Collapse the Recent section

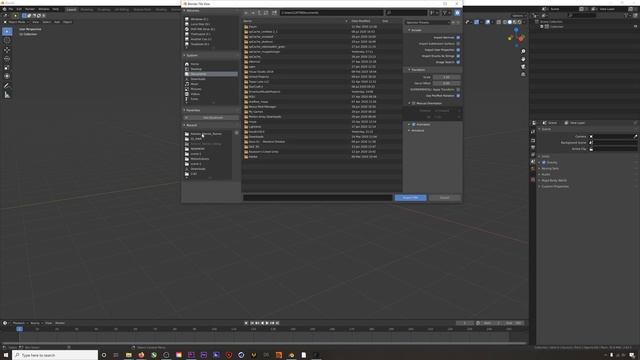[x=191, y=125]
